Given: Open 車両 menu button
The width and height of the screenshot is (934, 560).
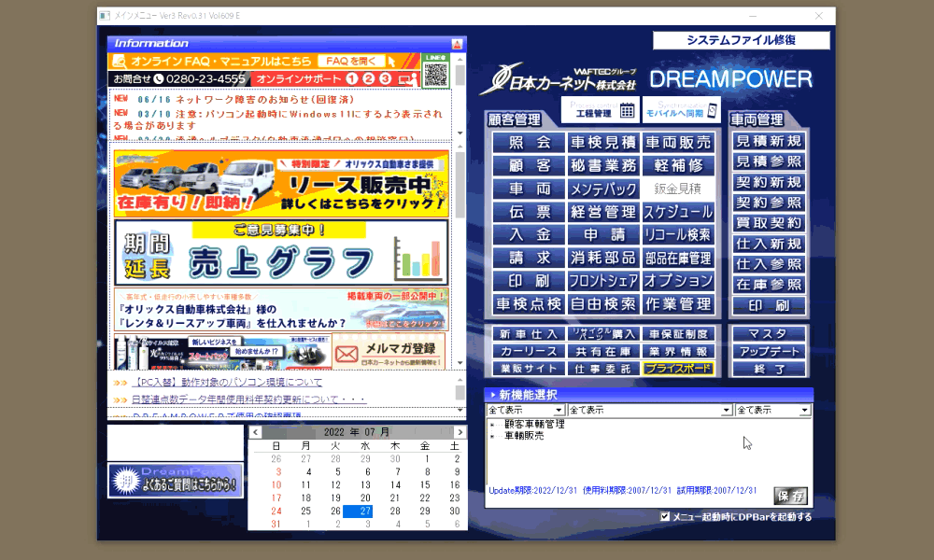Looking at the screenshot, I should click(529, 189).
